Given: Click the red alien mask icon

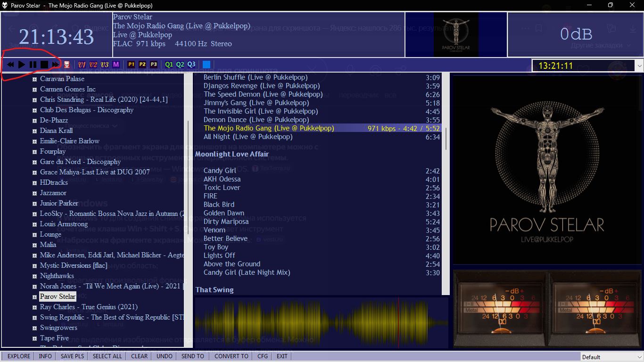Looking at the screenshot, I should coord(67,65).
